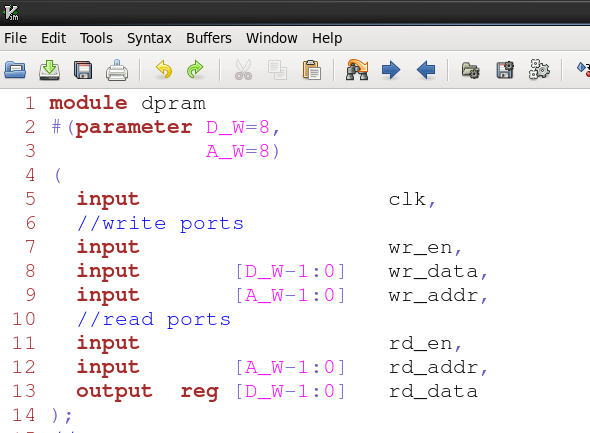
Task: Paste from clipboard icon
Action: pyautogui.click(x=312, y=70)
